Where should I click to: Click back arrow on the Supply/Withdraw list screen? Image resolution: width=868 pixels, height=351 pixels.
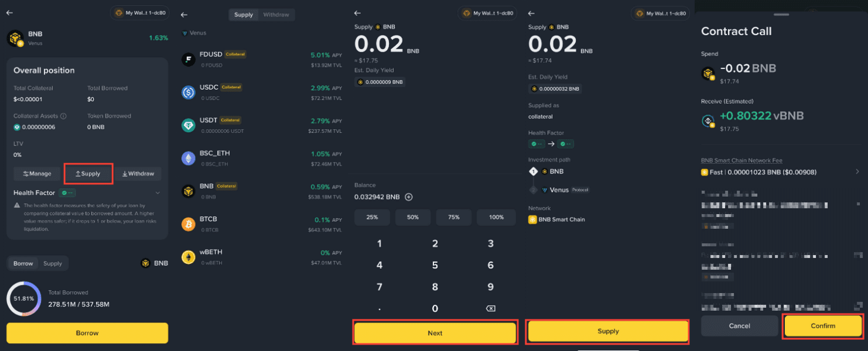click(184, 15)
